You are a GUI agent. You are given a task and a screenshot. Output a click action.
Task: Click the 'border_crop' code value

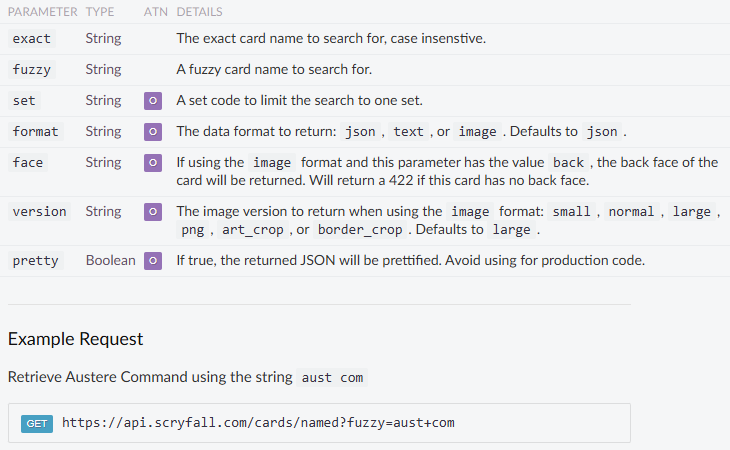coord(360,230)
